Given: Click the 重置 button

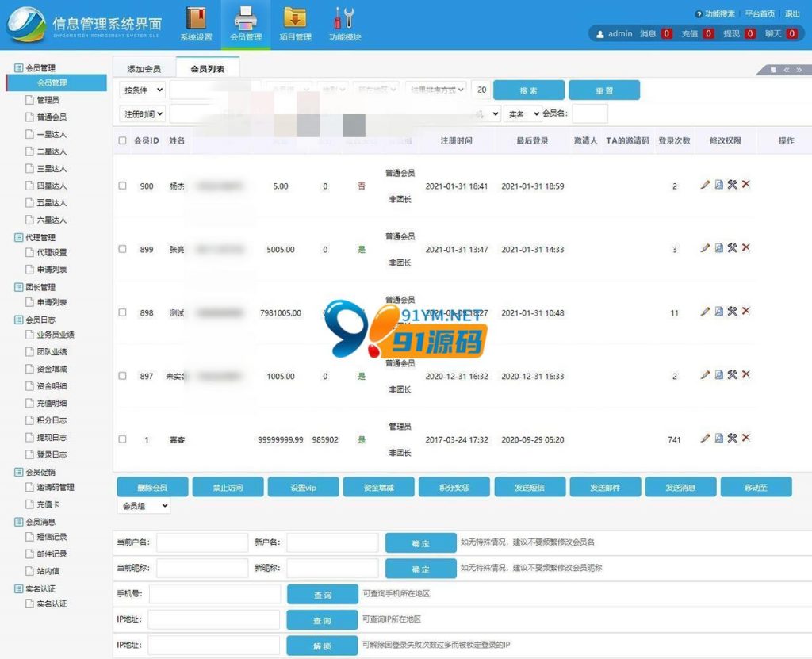Looking at the screenshot, I should 603,90.
